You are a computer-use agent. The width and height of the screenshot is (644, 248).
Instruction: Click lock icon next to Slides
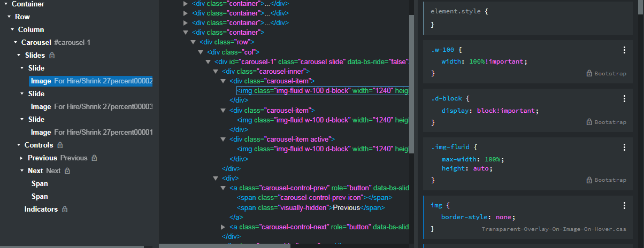52,55
